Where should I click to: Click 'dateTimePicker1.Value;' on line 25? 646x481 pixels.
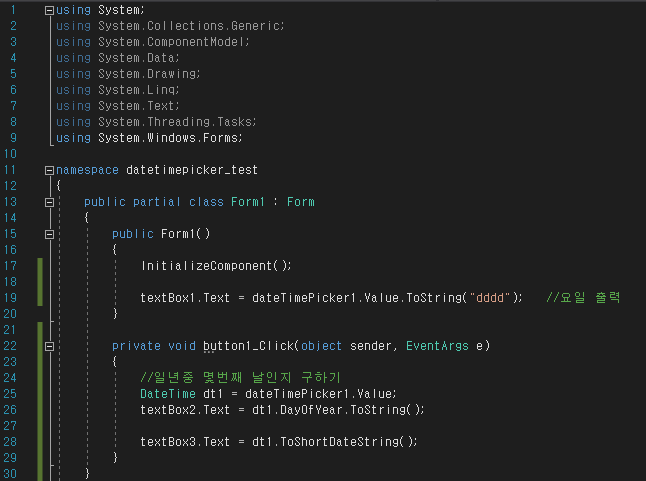pyautogui.click(x=321, y=394)
